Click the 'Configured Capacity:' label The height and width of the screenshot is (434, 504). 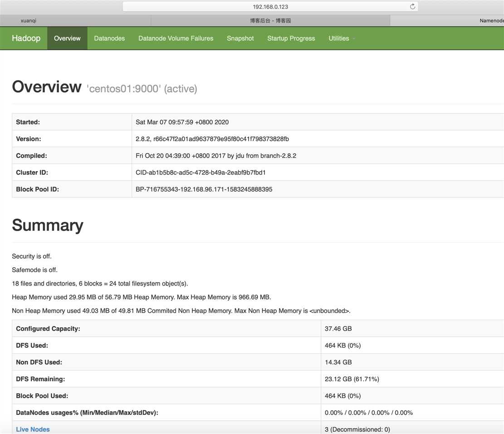tap(48, 329)
